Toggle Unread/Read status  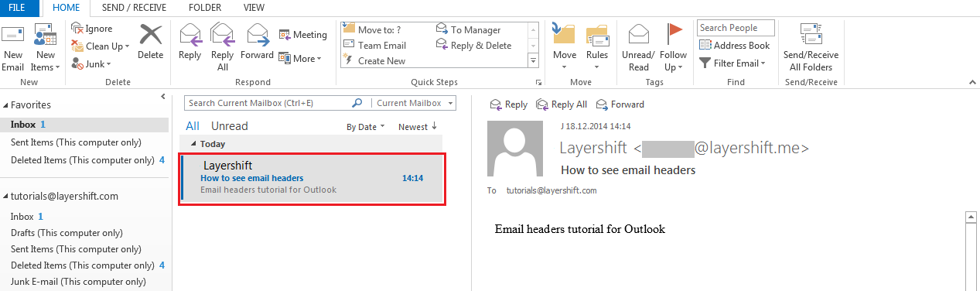click(638, 47)
